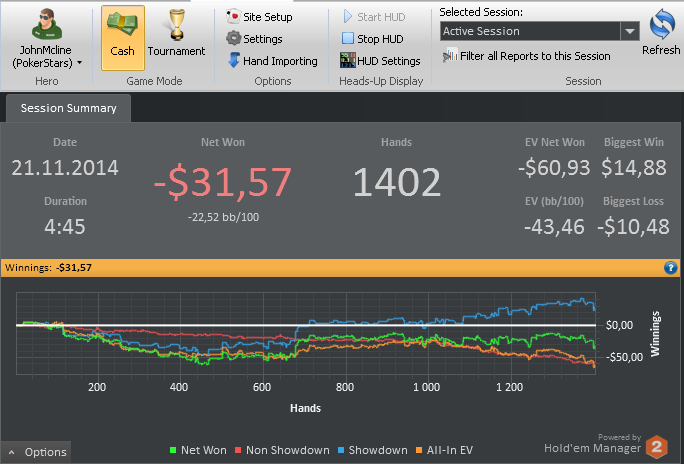The height and width of the screenshot is (464, 684).
Task: Click the Net Won amount -$31,57
Action: coord(222,182)
